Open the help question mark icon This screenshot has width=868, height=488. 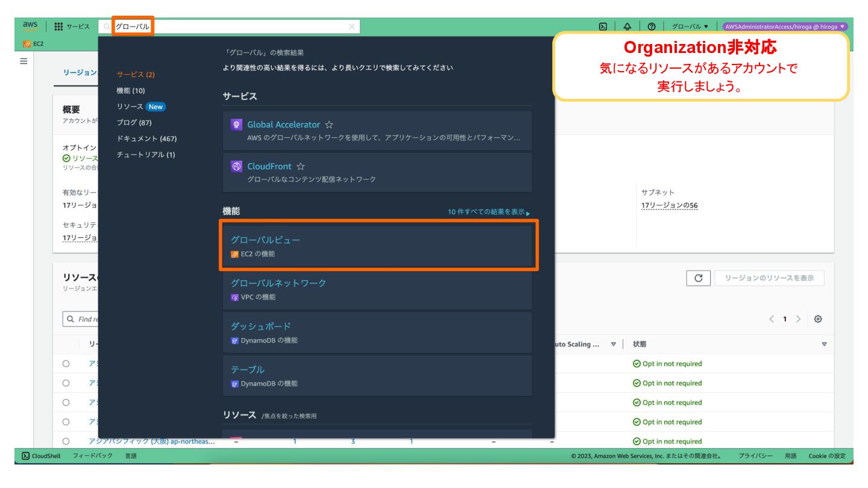652,27
